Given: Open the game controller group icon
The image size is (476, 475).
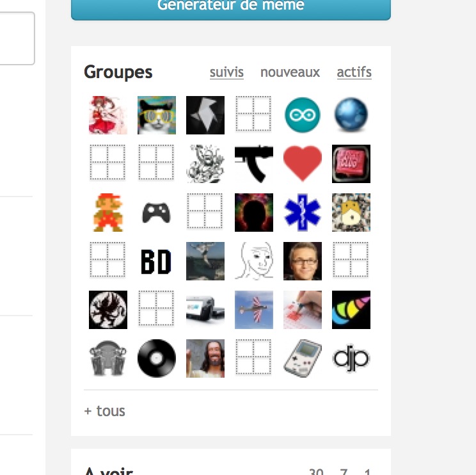Looking at the screenshot, I should 157,213.
